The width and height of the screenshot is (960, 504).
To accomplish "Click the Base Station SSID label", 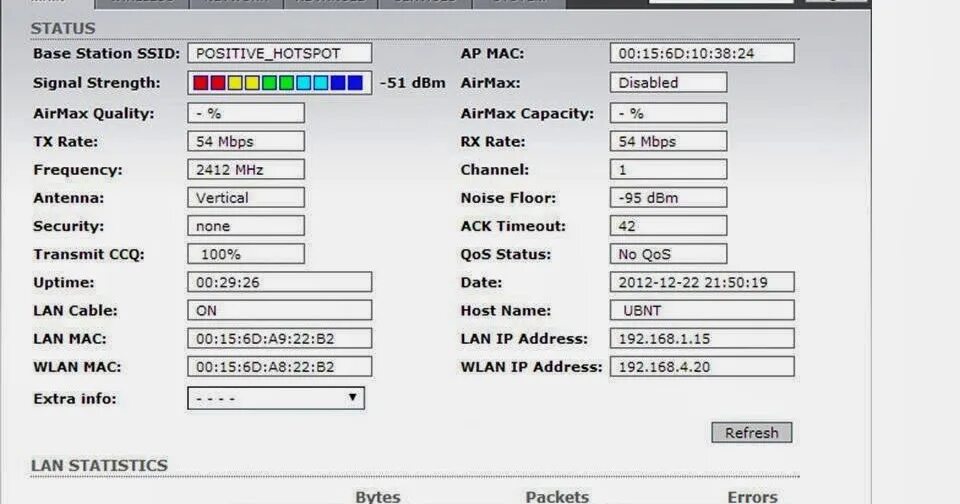I will click(107, 54).
